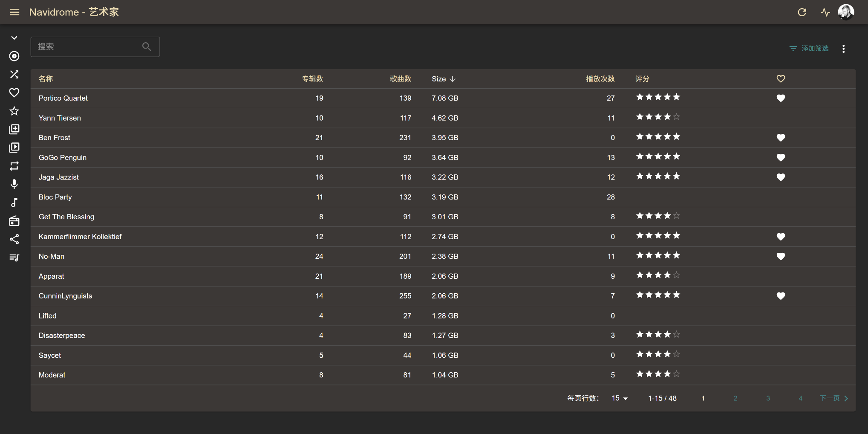
Task: Collapse the sidebar albums section chevron
Action: coord(14,38)
